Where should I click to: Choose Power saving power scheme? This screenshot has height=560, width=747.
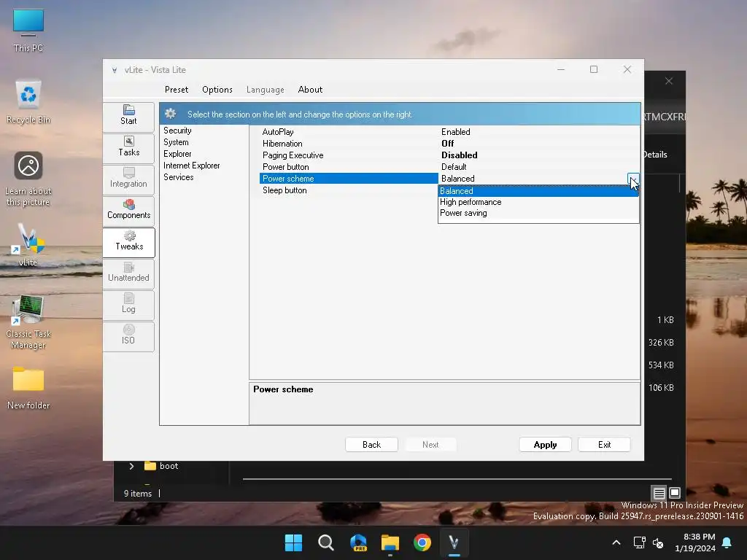click(538, 213)
